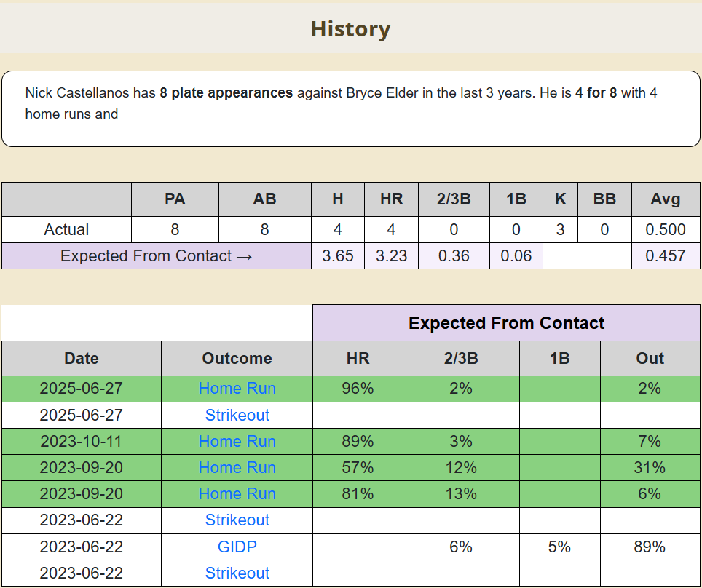This screenshot has height=588, width=702.
Task: Click the 57% HR cell
Action: pyautogui.click(x=358, y=468)
